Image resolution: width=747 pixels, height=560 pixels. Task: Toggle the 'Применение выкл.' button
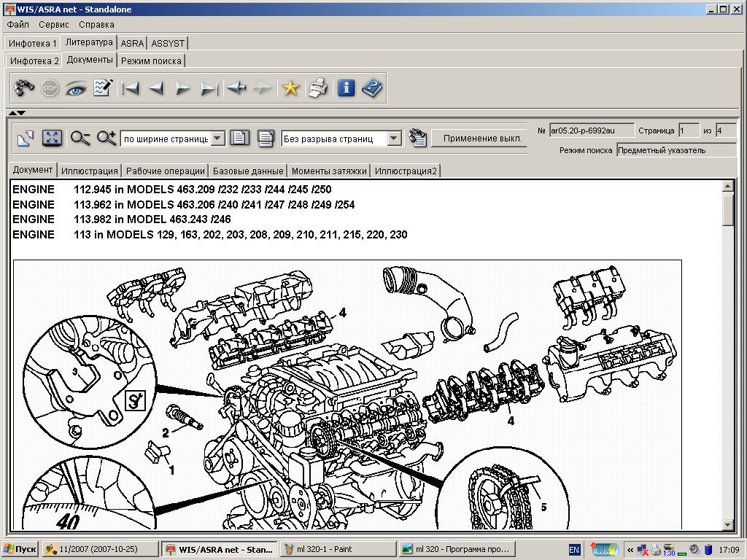pos(481,138)
